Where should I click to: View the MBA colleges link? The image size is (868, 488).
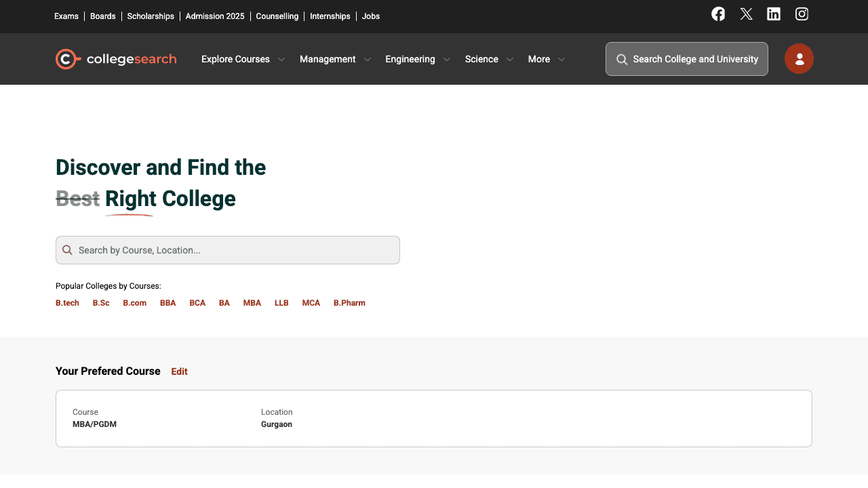[x=252, y=303]
